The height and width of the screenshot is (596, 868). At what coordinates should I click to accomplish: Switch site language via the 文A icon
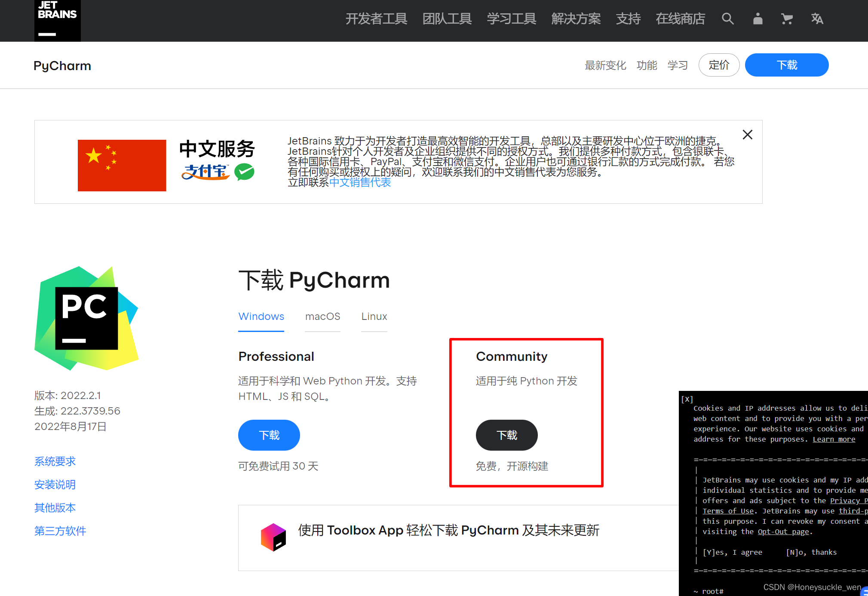[817, 19]
